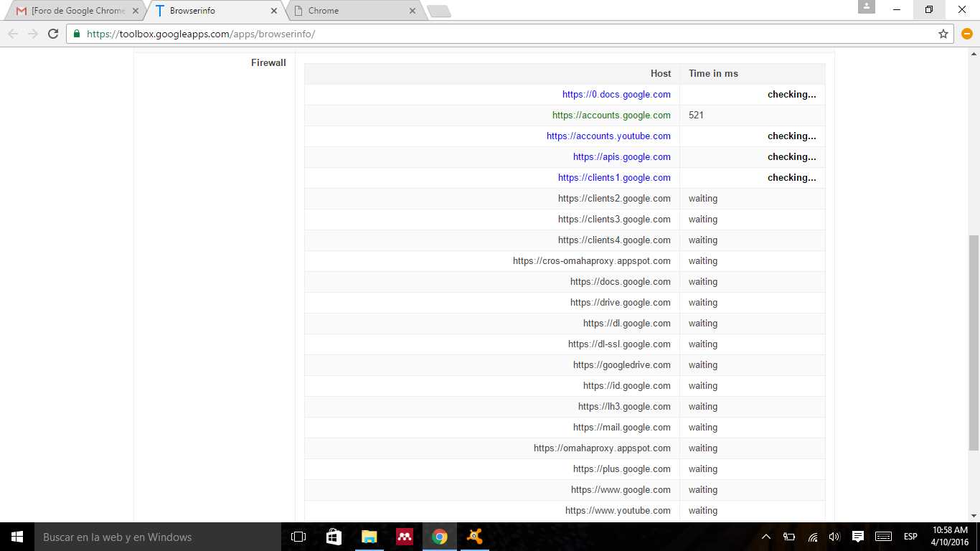Open the battery status tray icon

pyautogui.click(x=789, y=537)
